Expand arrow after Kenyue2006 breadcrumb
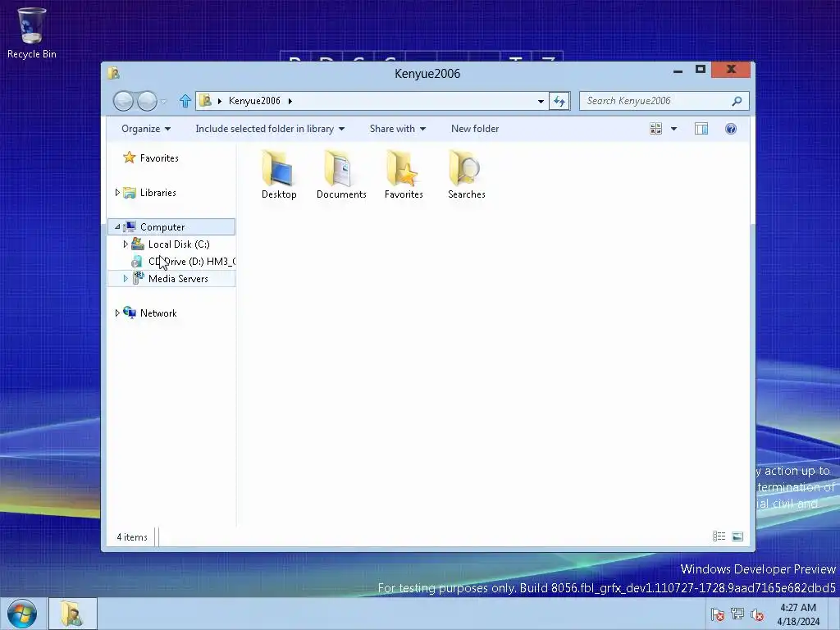840x630 pixels. [290, 101]
